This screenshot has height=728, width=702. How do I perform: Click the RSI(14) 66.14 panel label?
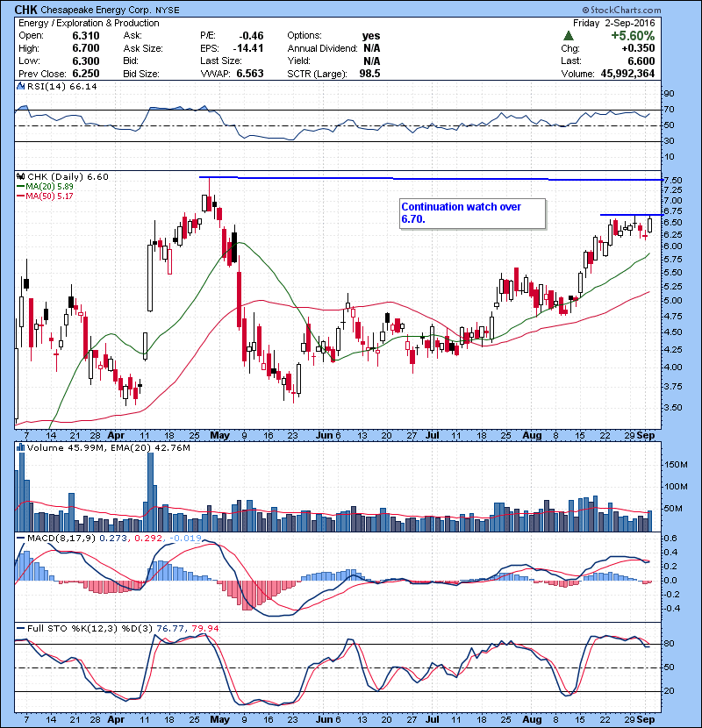click(62, 86)
